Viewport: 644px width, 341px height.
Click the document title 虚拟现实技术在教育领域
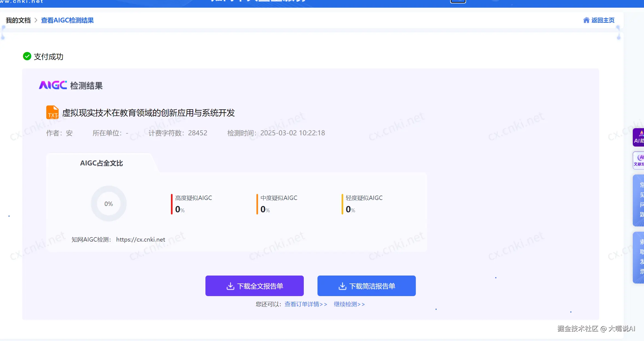pyautogui.click(x=148, y=113)
